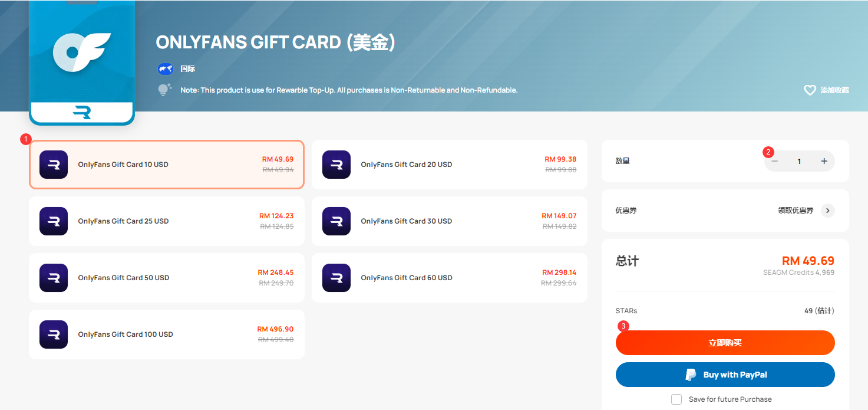
Task: Increase quantity with the plus button
Action: pos(824,161)
